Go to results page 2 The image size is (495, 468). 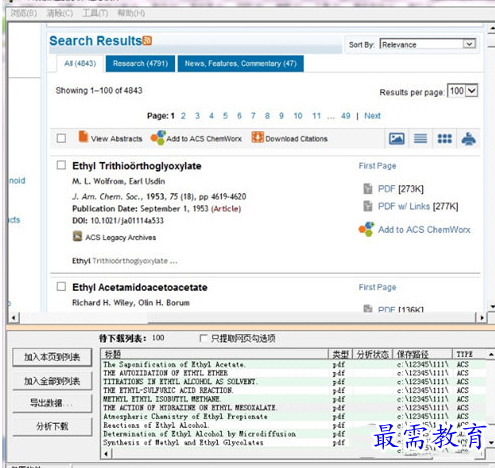tap(183, 116)
